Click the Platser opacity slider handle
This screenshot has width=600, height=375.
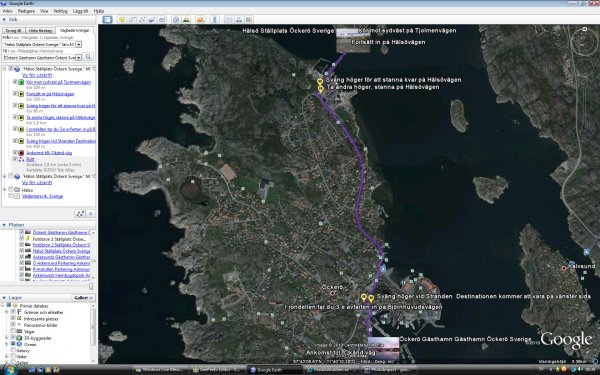point(91,286)
